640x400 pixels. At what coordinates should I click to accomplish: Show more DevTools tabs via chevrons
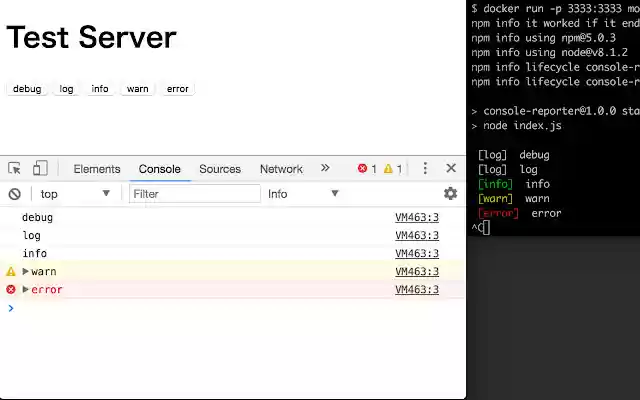pos(325,168)
